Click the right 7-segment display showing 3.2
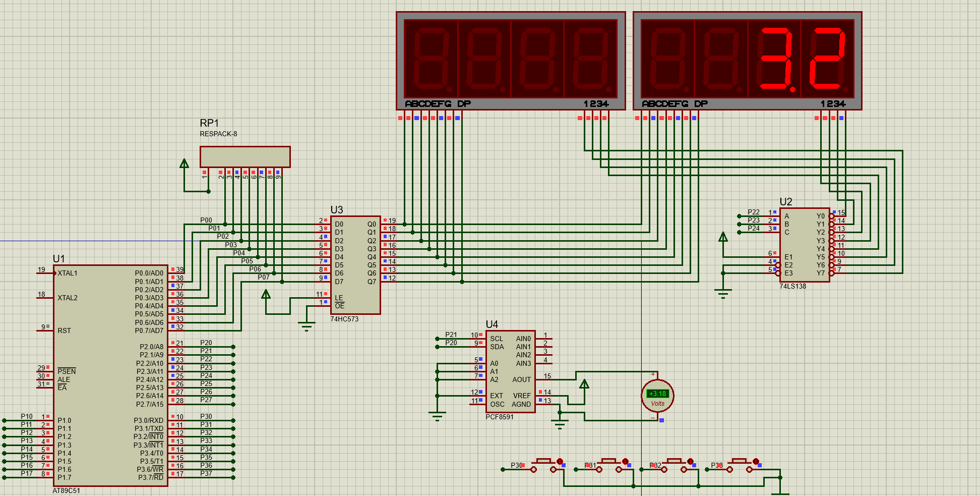This screenshot has width=980, height=496. pyautogui.click(x=747, y=61)
